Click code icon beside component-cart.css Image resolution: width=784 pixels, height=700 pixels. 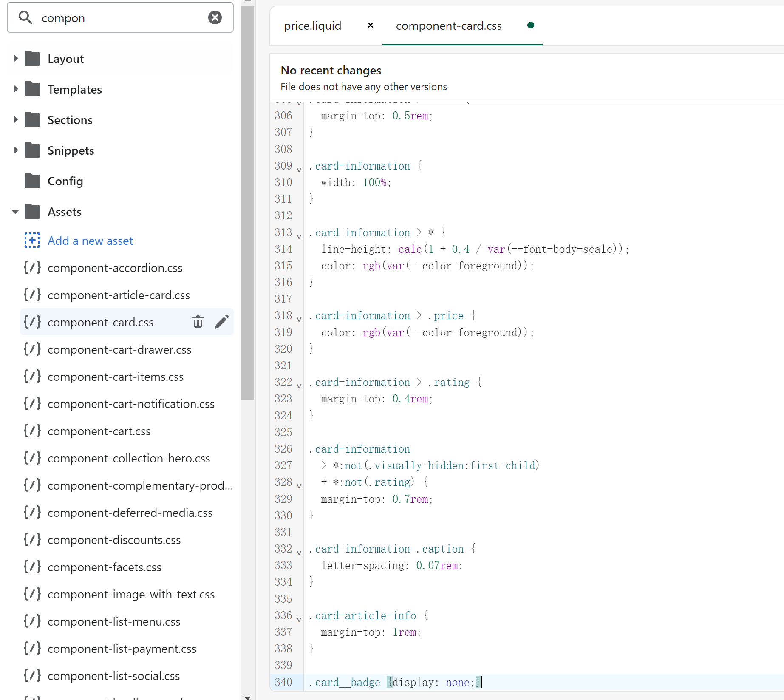pyautogui.click(x=32, y=431)
